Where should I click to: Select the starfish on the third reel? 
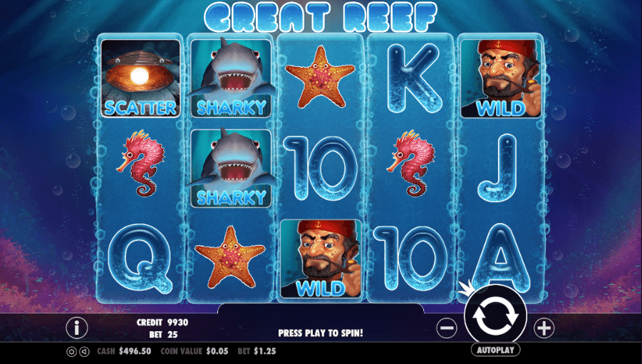pos(320,77)
